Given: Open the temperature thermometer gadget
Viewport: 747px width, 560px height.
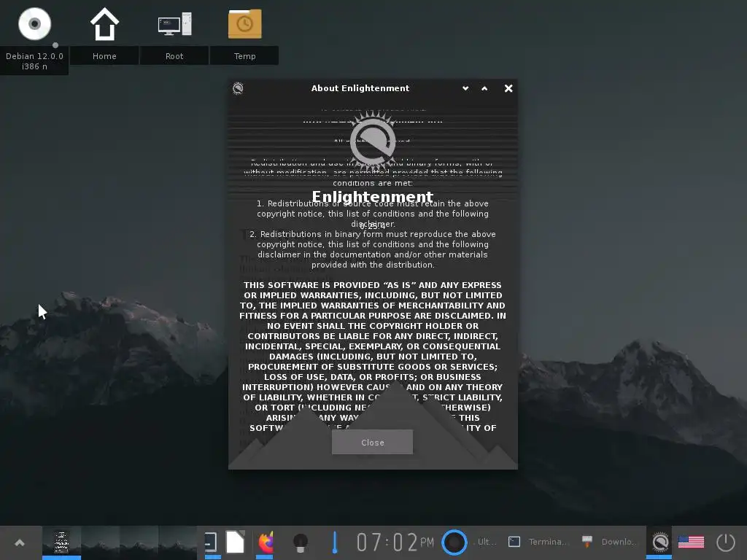Looking at the screenshot, I should point(334,542).
